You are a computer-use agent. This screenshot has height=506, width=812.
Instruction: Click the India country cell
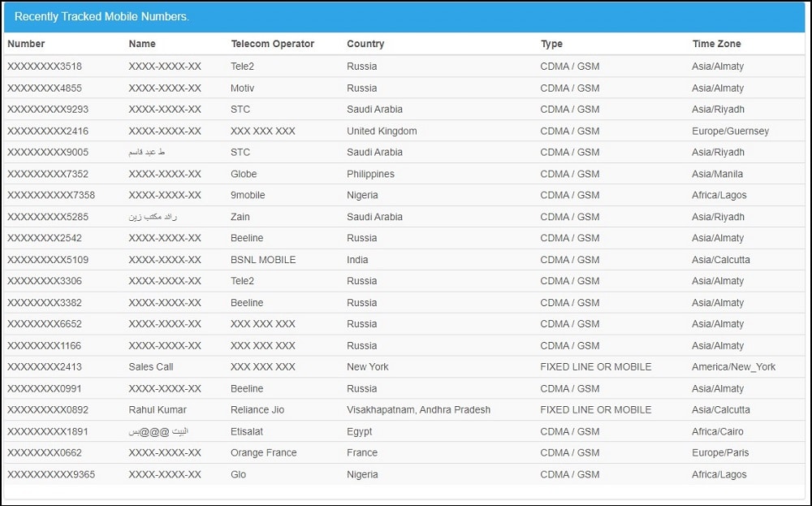357,260
